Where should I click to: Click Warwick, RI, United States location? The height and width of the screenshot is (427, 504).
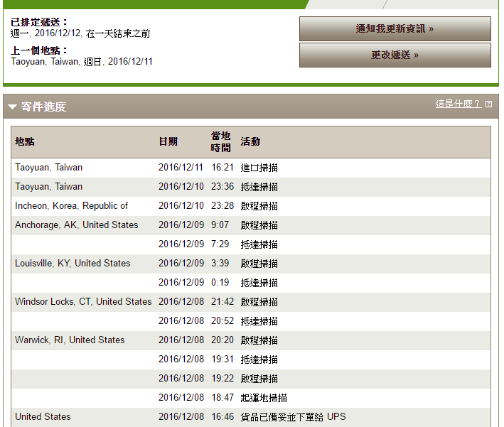(70, 340)
